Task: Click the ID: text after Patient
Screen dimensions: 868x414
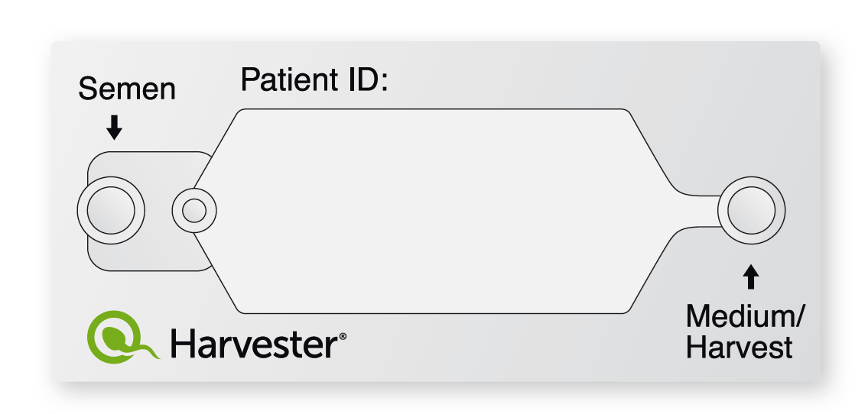Action: (x=366, y=79)
